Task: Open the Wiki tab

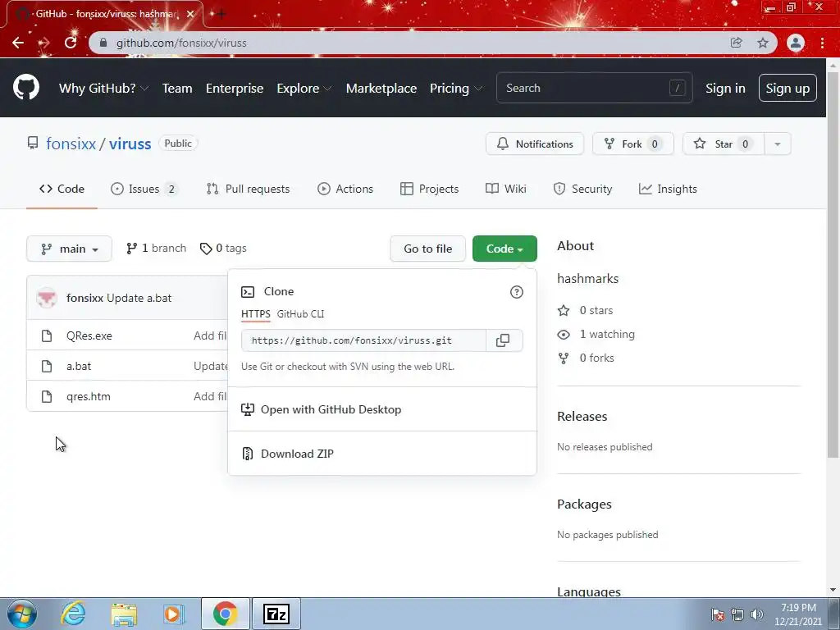Action: pyautogui.click(x=505, y=189)
